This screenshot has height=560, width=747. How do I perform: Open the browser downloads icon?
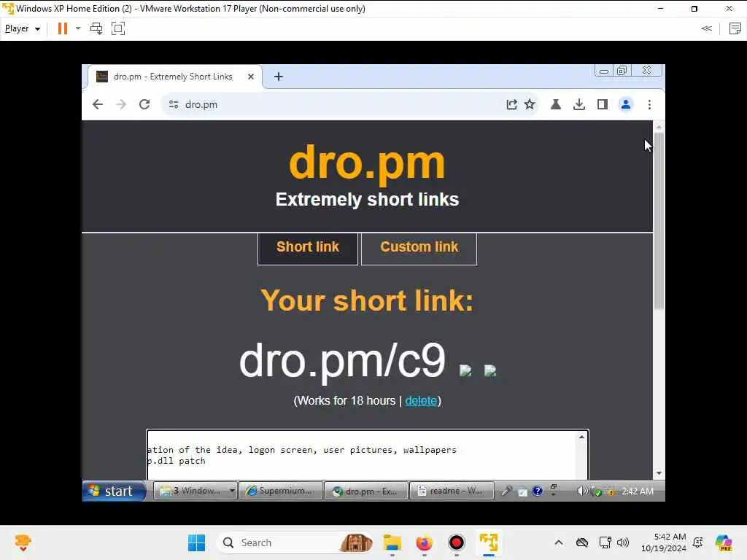pyautogui.click(x=578, y=104)
